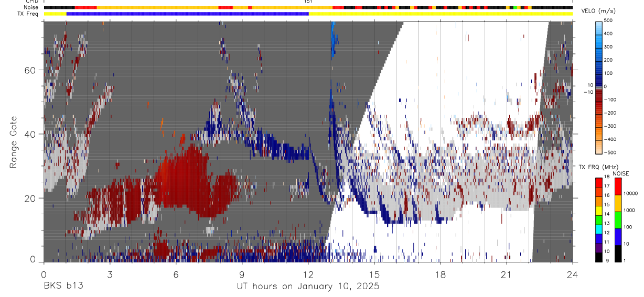This screenshot has height=297, width=644.
Task: Click the yellow segment of TX FRQ scale
Action: tap(599, 210)
